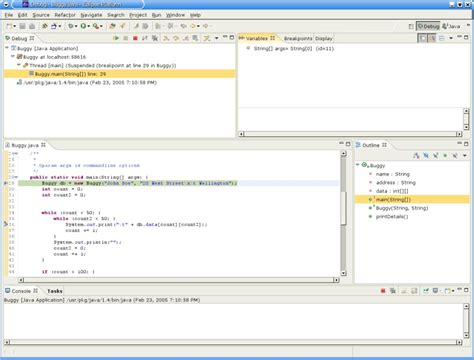Switch to the Tasks tab
The height and width of the screenshot is (360, 474).
[55, 291]
